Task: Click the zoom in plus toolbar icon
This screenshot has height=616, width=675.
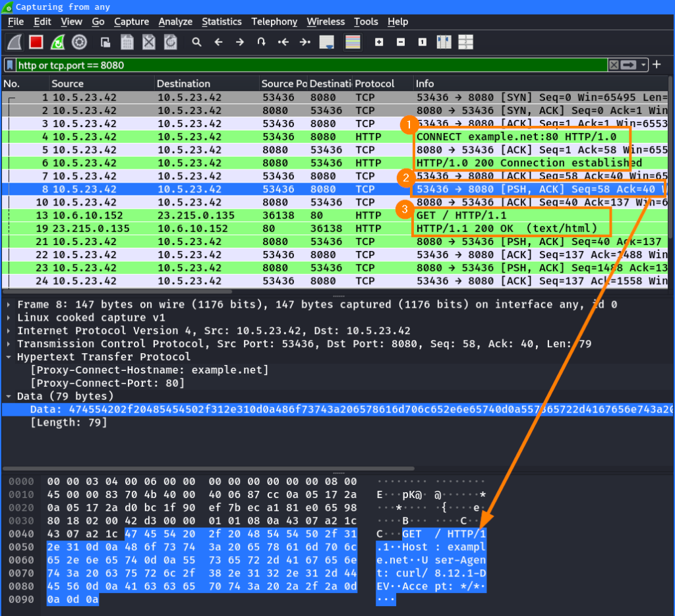Action: tap(379, 42)
